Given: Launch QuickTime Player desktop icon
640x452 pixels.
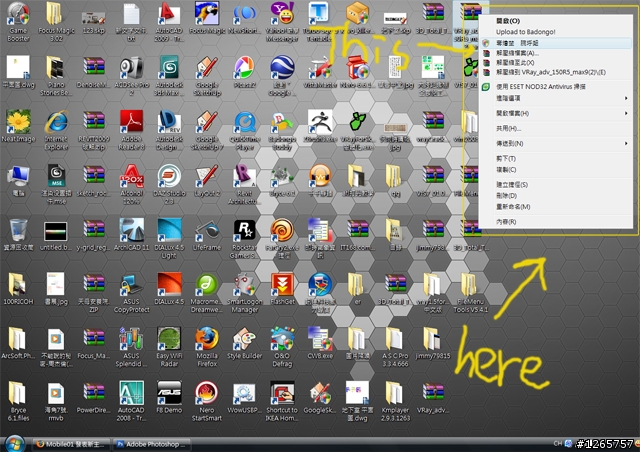Looking at the screenshot, I should tap(244, 130).
